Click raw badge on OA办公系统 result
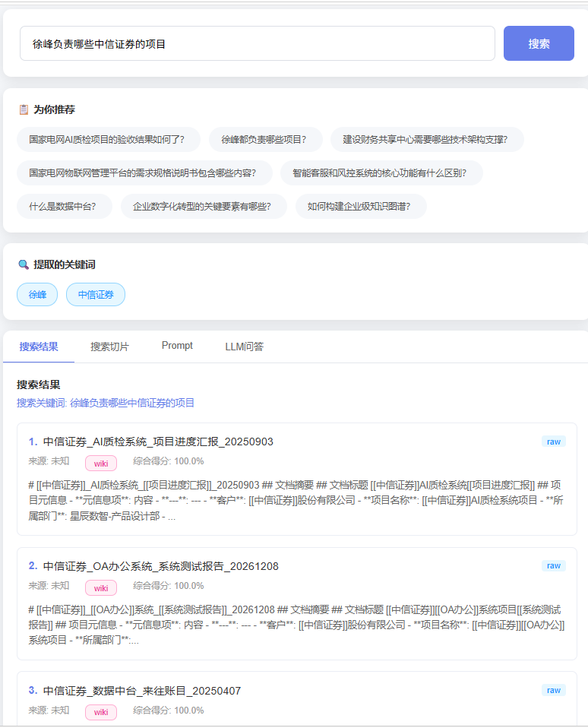The image size is (588, 728). 553,565
